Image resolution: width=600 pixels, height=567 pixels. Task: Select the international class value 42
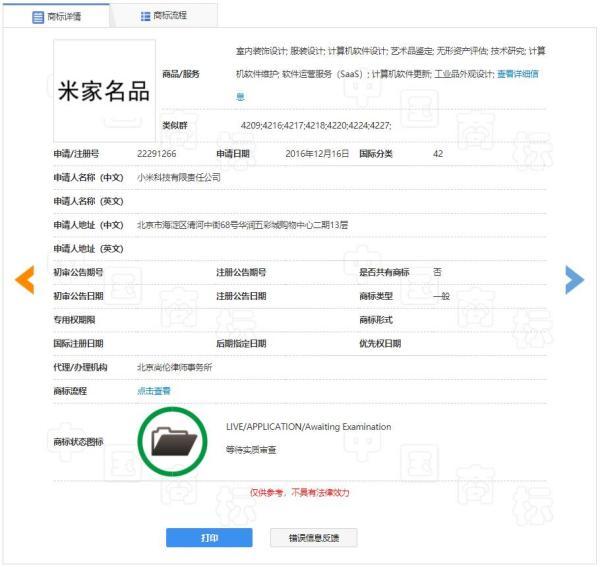(x=438, y=154)
